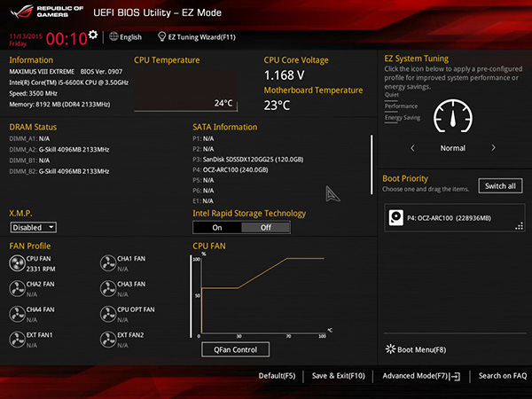Click the CPU FAN curve graph
532x399 pixels.
point(262,294)
